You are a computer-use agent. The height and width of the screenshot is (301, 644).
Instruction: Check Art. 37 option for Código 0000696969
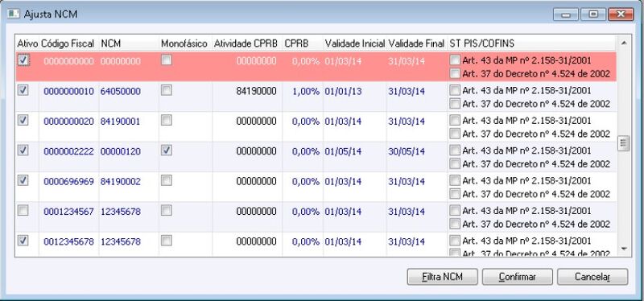[455, 194]
